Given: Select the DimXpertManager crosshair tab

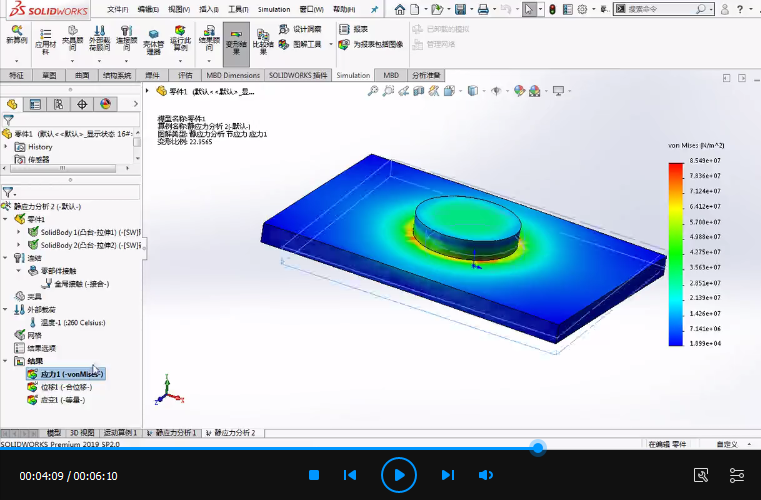Looking at the screenshot, I should pyautogui.click(x=82, y=104).
